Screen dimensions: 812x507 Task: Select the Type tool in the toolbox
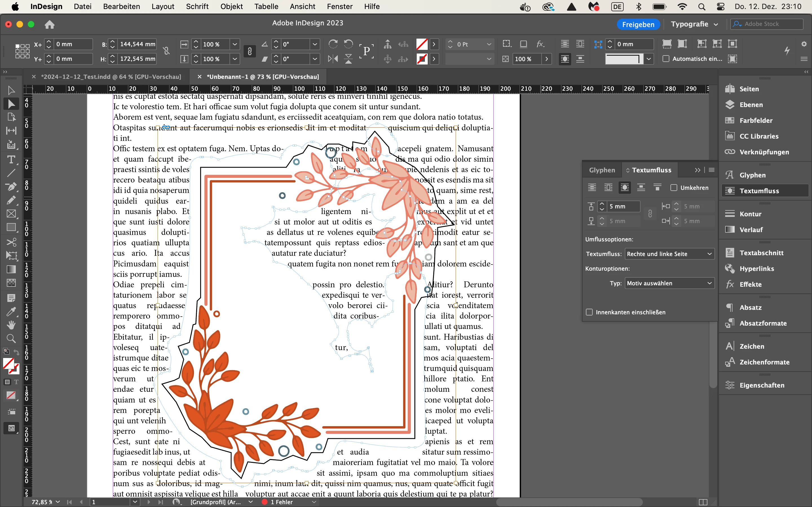point(11,160)
